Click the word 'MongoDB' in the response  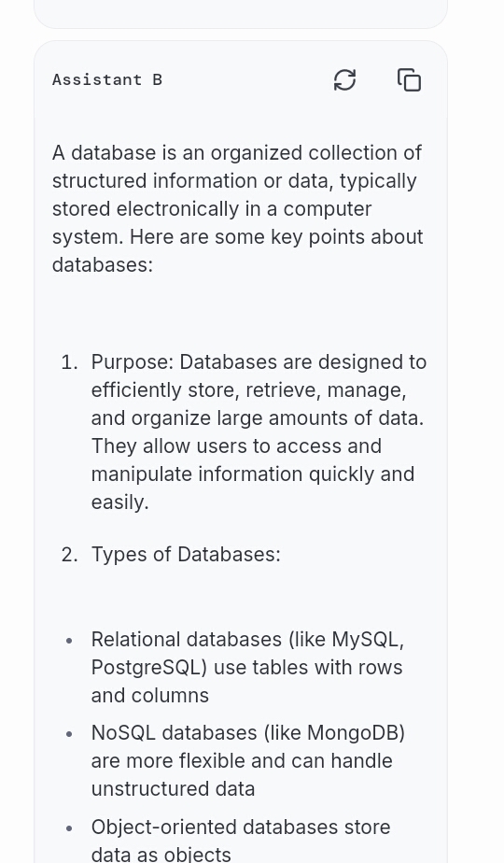[x=353, y=732]
